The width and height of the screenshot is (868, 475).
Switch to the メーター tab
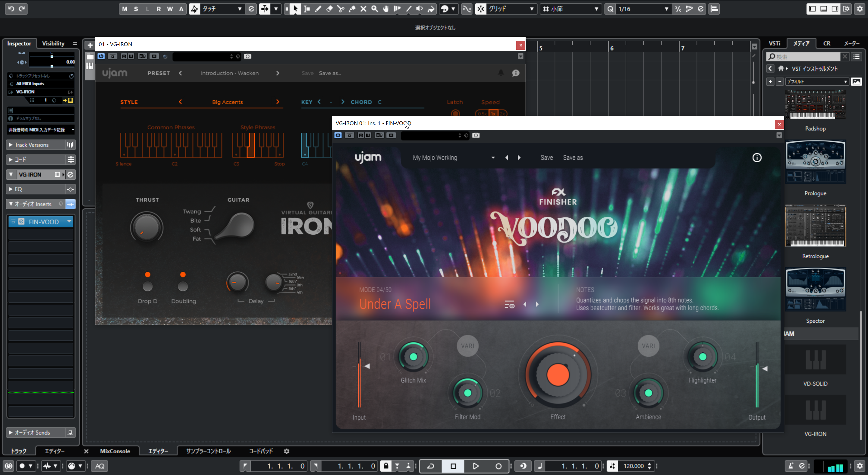(851, 43)
